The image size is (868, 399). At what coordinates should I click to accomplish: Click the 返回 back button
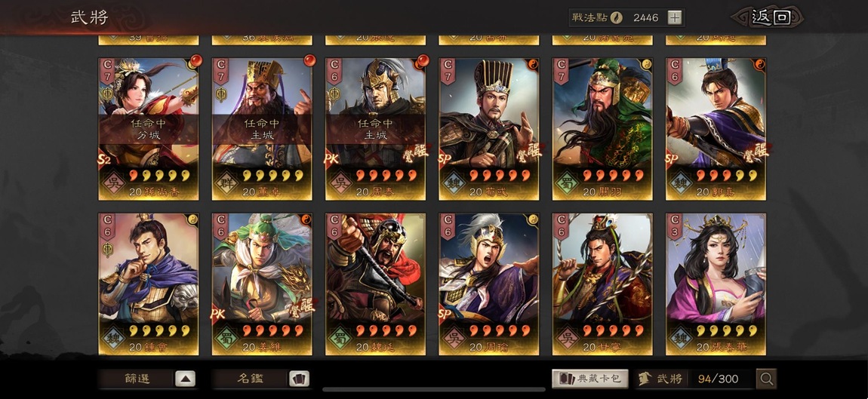[768, 17]
